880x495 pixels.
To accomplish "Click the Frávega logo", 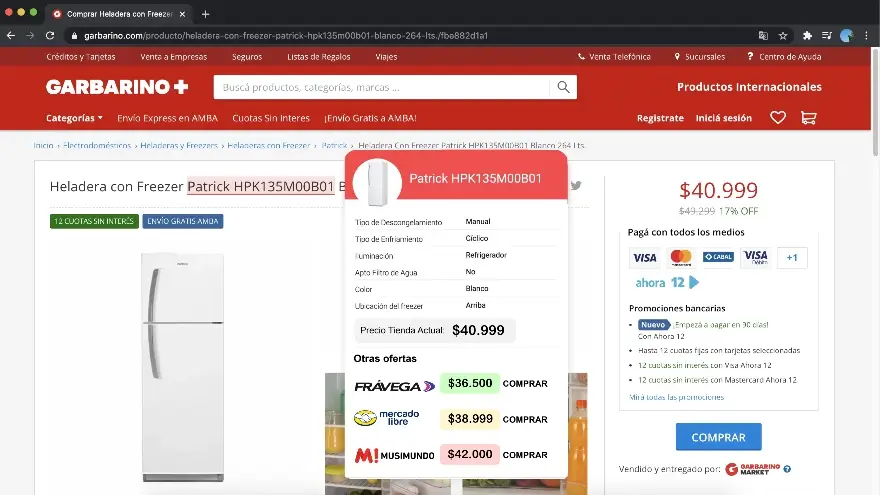I will pos(395,386).
